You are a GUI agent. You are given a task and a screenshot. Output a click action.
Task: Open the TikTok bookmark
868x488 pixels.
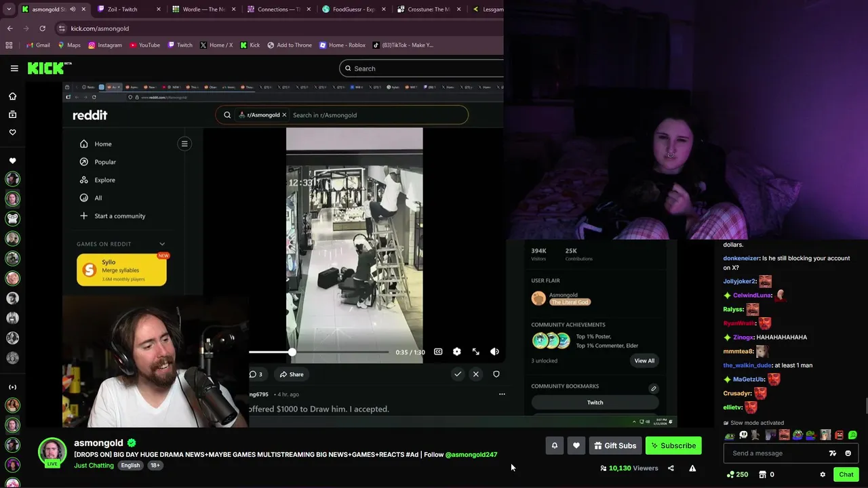(403, 45)
